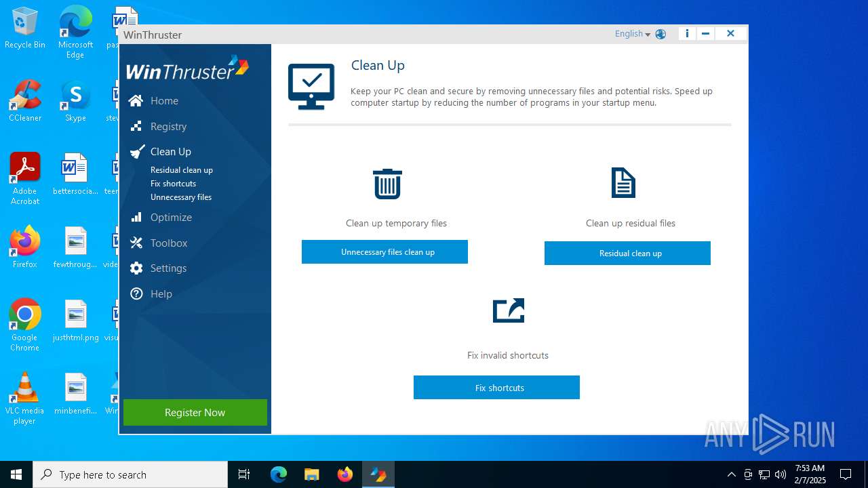The height and width of the screenshot is (488, 868).
Task: Click the Registry blocks icon
Action: [x=136, y=126]
